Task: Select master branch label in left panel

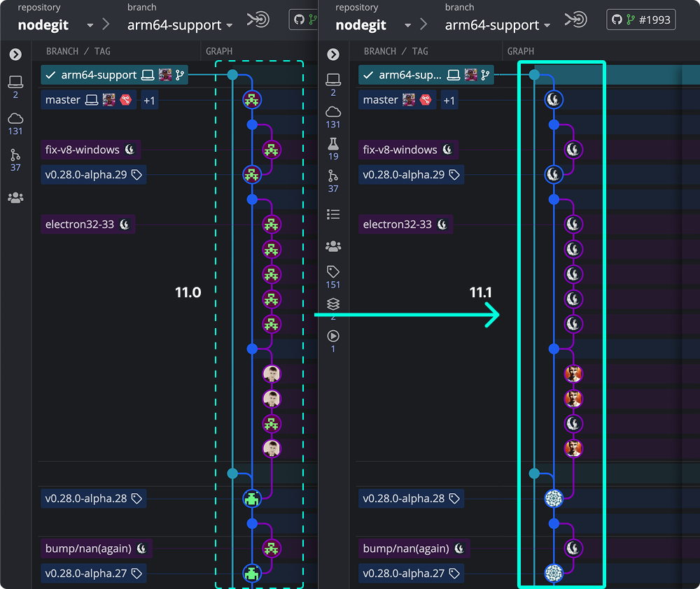Action: point(88,100)
